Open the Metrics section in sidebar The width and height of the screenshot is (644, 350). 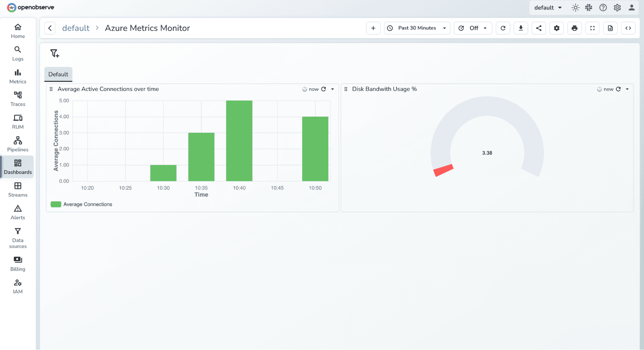[x=17, y=76]
